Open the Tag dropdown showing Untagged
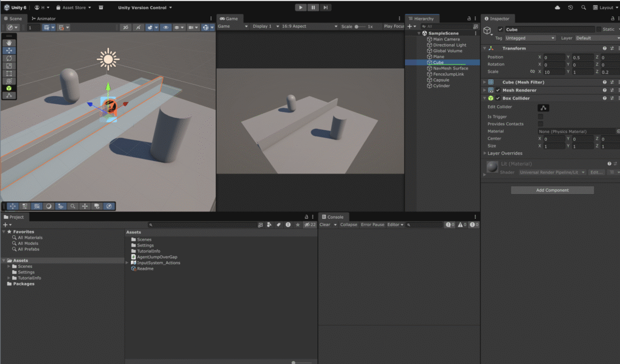 coord(530,38)
